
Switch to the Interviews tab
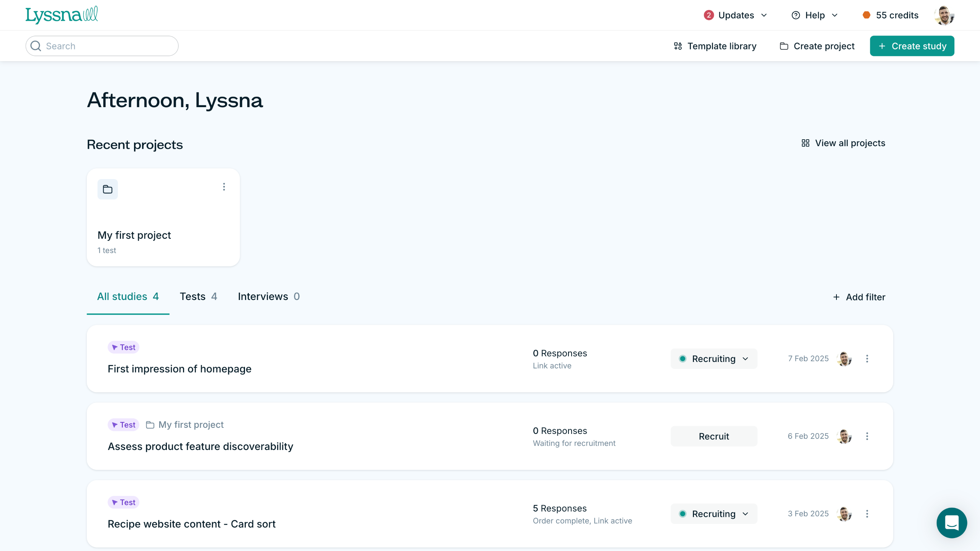(x=268, y=297)
